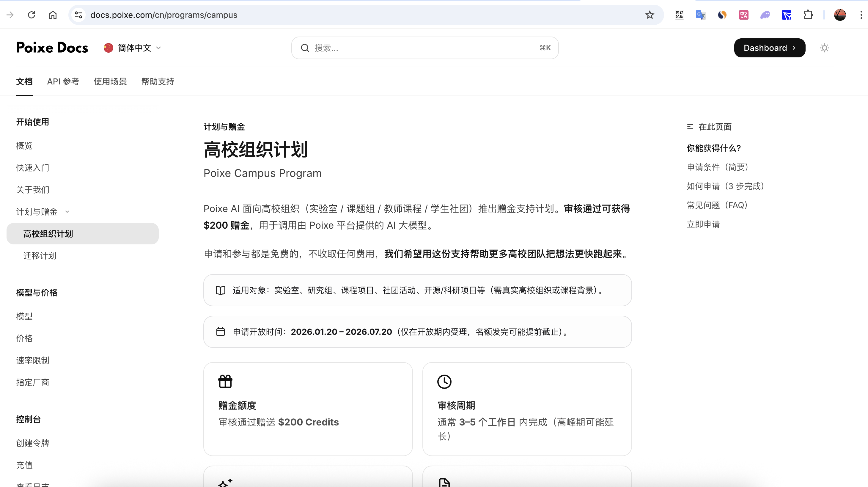
Task: Click the clock icon on the 审核周期 card
Action: tap(444, 381)
